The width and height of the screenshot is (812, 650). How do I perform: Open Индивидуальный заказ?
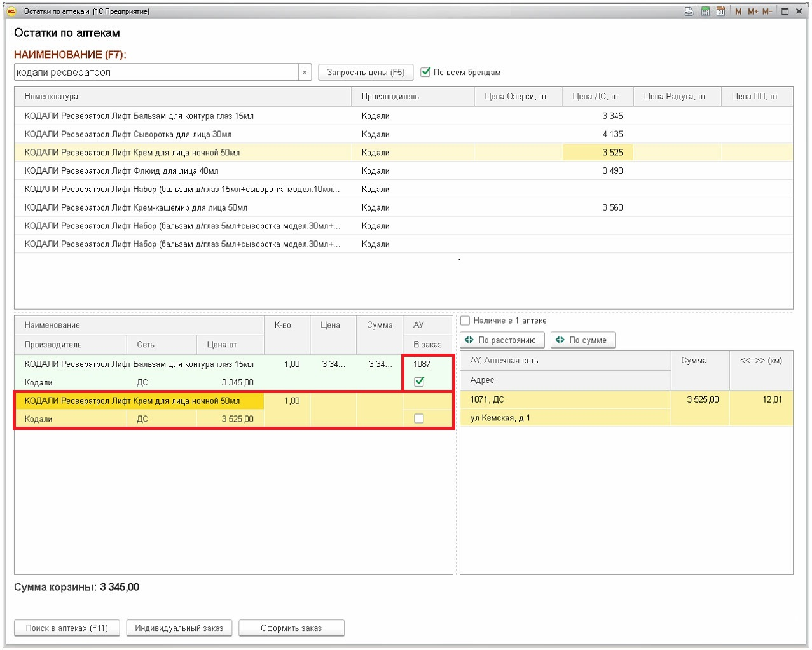[179, 628]
